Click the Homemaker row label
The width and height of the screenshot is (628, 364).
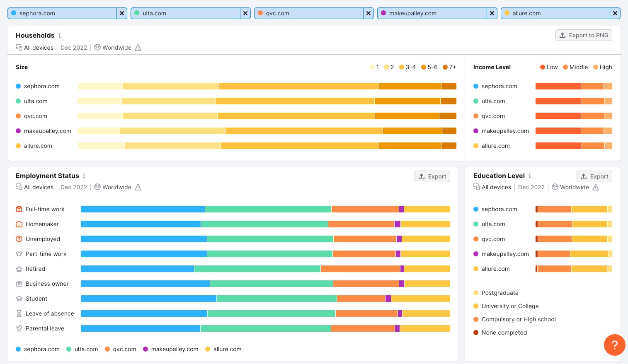point(42,224)
